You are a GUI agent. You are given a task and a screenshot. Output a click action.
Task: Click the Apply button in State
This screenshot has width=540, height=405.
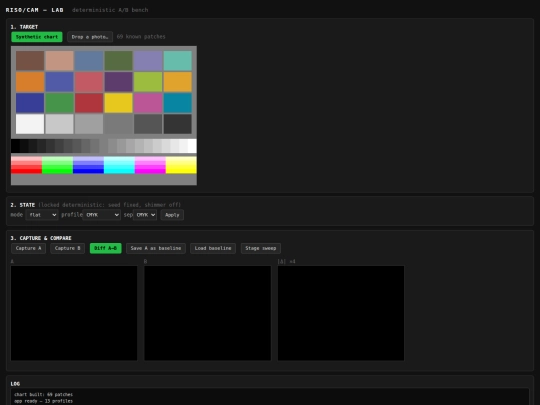172,215
